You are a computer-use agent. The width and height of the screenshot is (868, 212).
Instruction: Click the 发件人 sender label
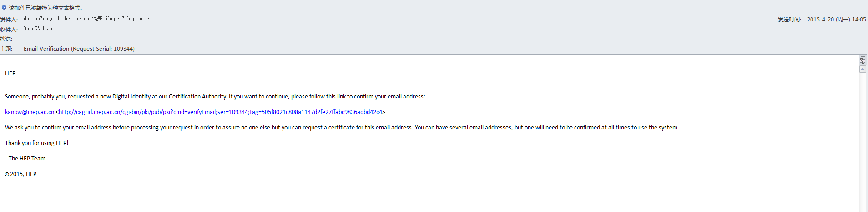9,20
